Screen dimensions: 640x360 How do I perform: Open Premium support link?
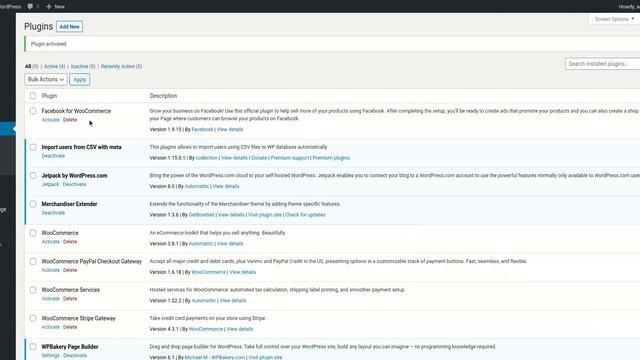pyautogui.click(x=290, y=158)
